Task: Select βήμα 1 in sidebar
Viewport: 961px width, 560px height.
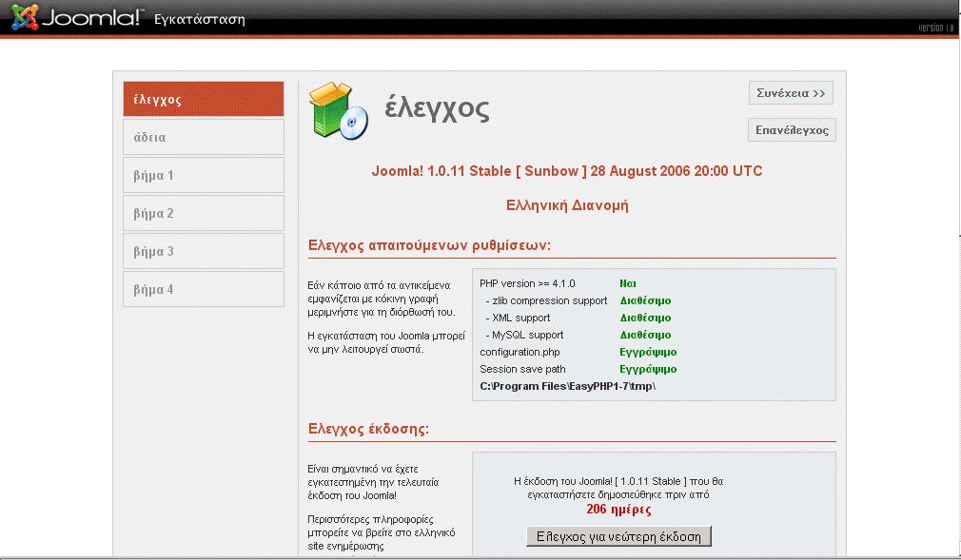Action: [204, 175]
